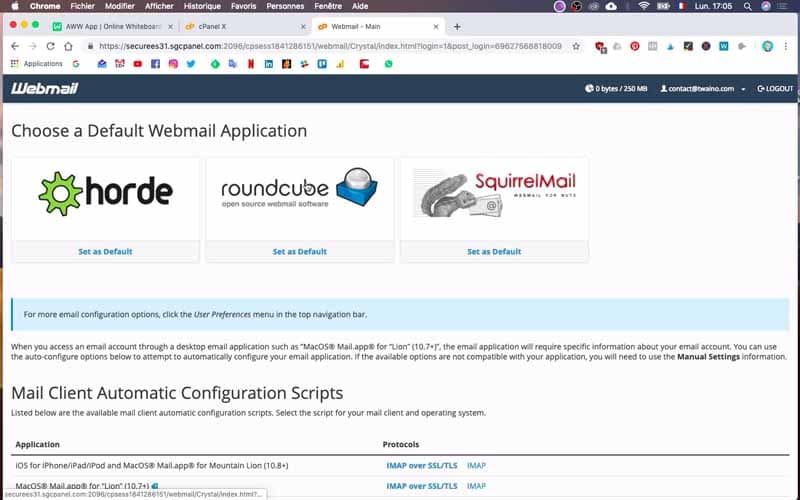Image resolution: width=800 pixels, height=500 pixels.
Task: Open macOS Spotlight search icon
Action: [x=747, y=6]
